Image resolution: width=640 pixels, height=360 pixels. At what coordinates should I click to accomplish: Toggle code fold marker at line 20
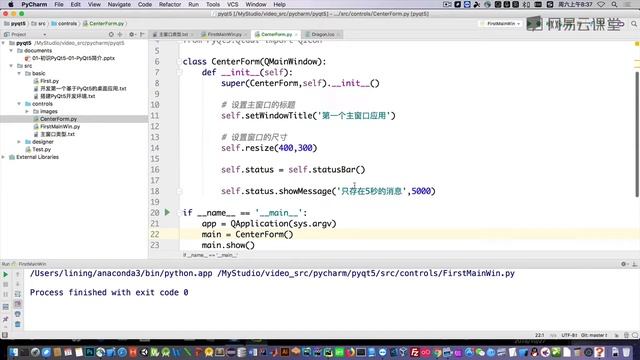coord(179,213)
